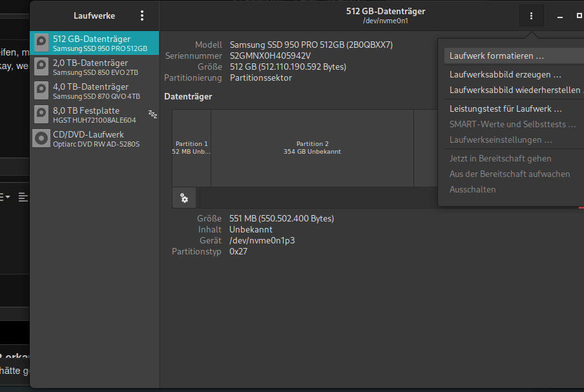Click the /dev/nvme0n1 subtitle in header

(x=386, y=21)
